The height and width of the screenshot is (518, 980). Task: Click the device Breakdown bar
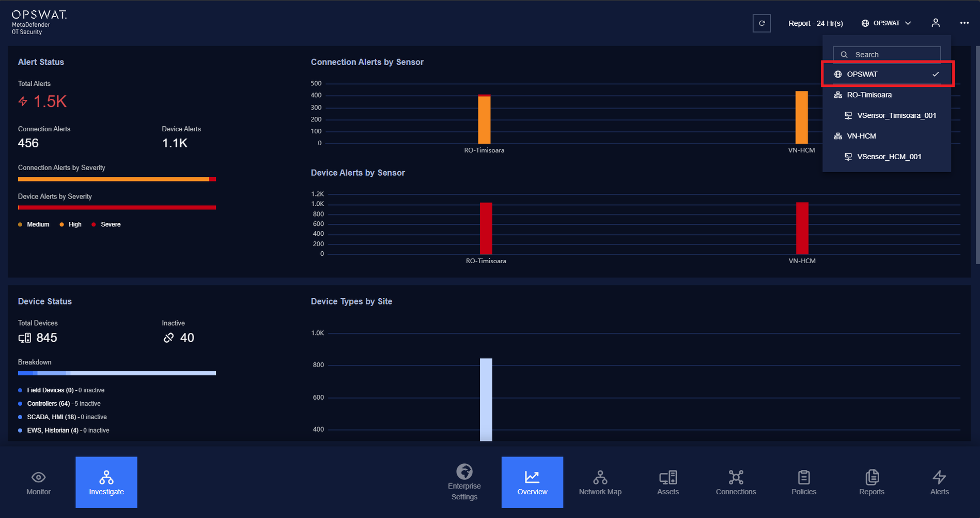117,373
